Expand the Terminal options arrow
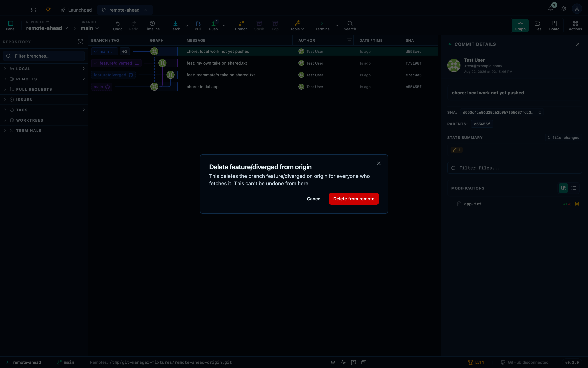Viewport: 588px width, 368px height. 337,26
